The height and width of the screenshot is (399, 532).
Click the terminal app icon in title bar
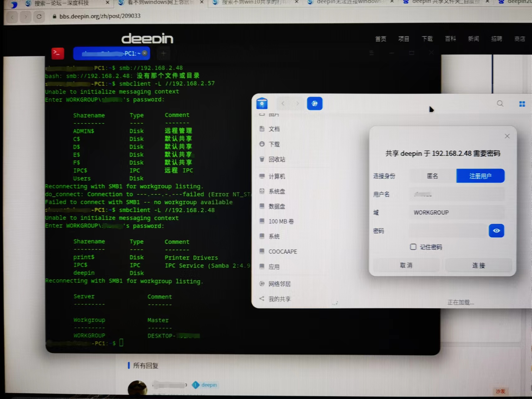58,53
